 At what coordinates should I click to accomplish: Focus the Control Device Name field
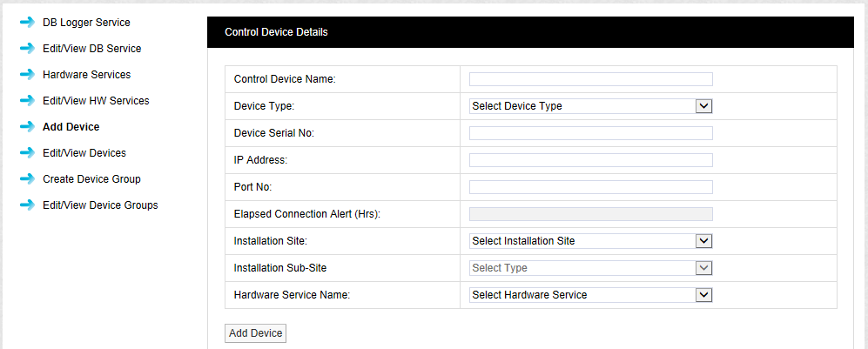click(590, 79)
